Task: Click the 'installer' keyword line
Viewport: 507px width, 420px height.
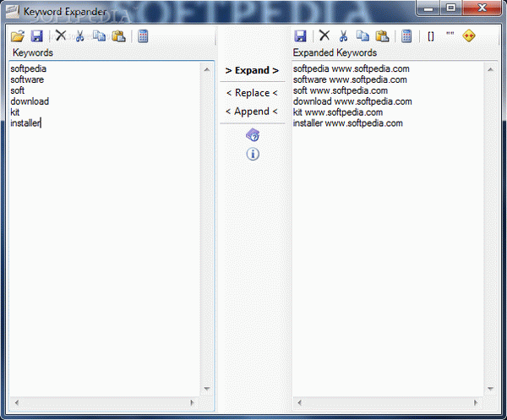Action: 25,123
